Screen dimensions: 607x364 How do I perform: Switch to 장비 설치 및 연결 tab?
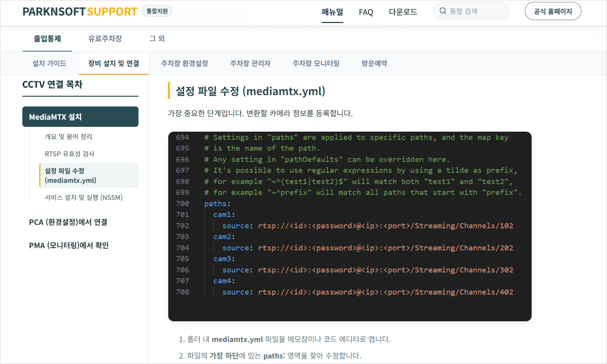coord(114,63)
